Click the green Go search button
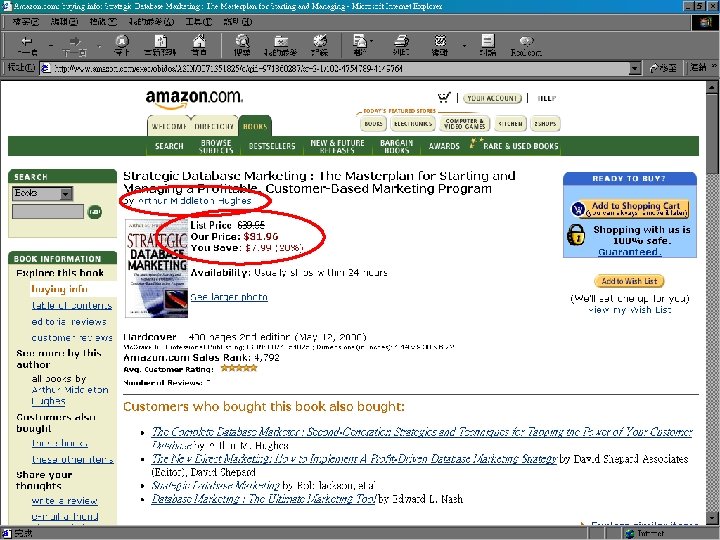 [x=95, y=212]
